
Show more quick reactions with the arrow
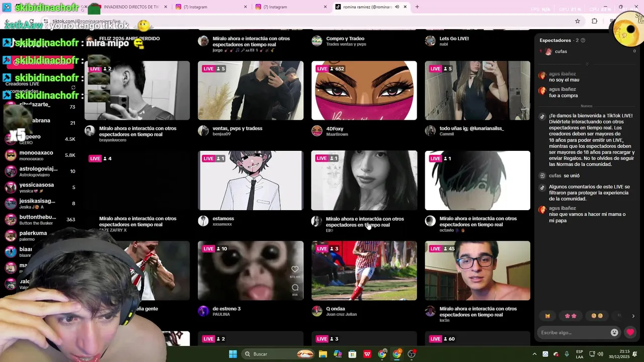[633, 316]
